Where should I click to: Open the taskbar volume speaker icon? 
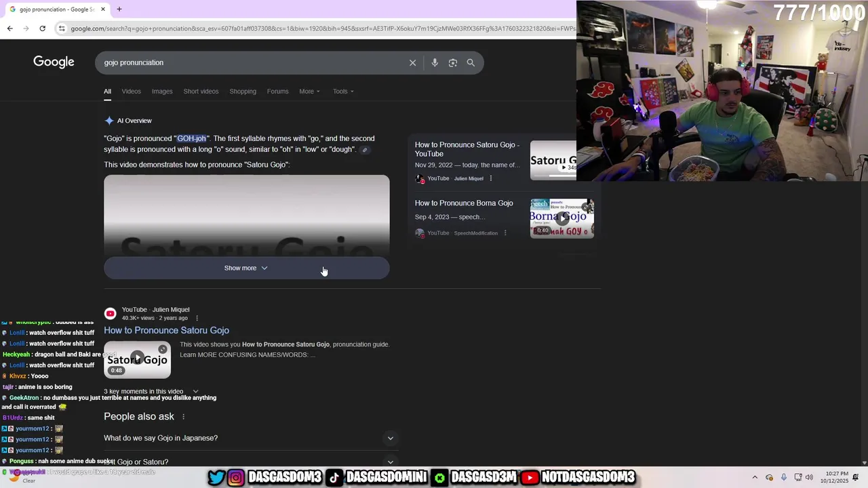click(810, 477)
